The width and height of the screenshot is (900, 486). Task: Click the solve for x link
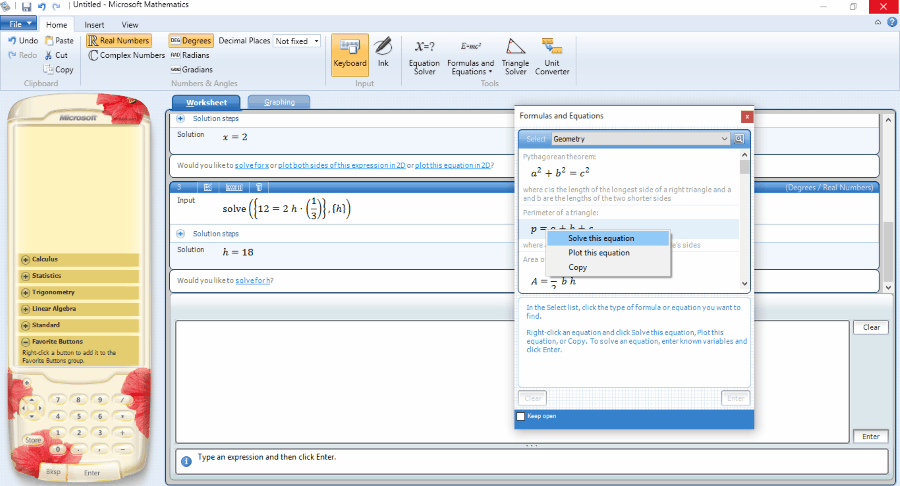(x=252, y=165)
